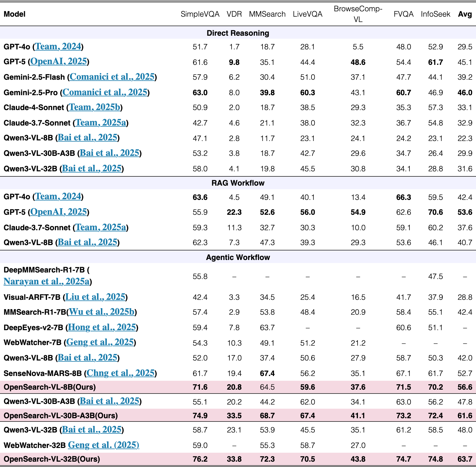Open "Team, 2024" in Direct Reasoning GPT-4o row
476x467 pixels.
pyautogui.click(x=58, y=46)
